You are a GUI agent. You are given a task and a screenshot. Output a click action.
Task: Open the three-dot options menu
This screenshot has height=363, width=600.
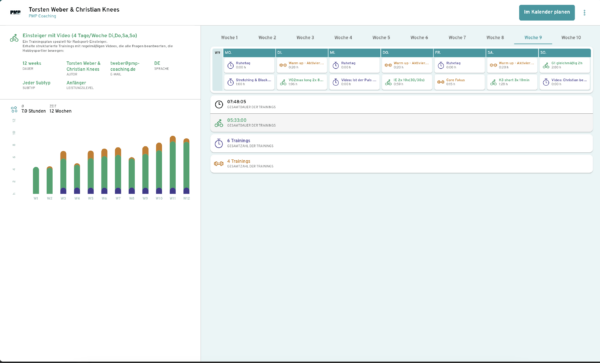[x=584, y=13]
